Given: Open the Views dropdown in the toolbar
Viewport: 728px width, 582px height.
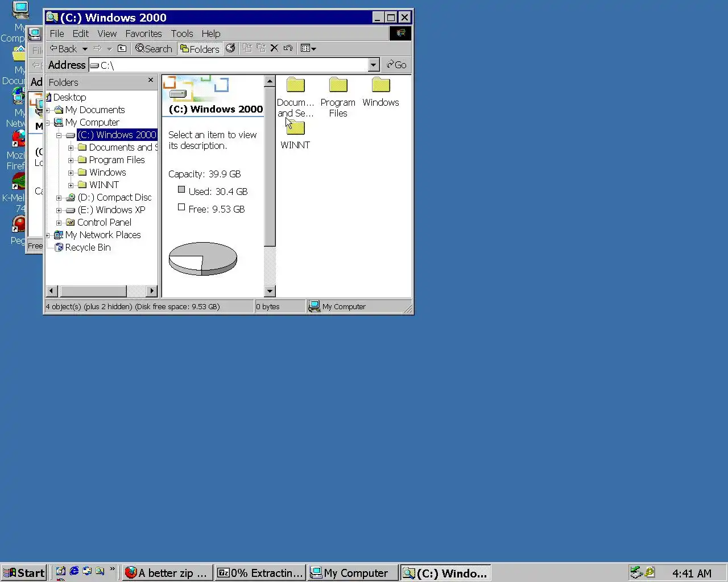Looking at the screenshot, I should (x=308, y=48).
